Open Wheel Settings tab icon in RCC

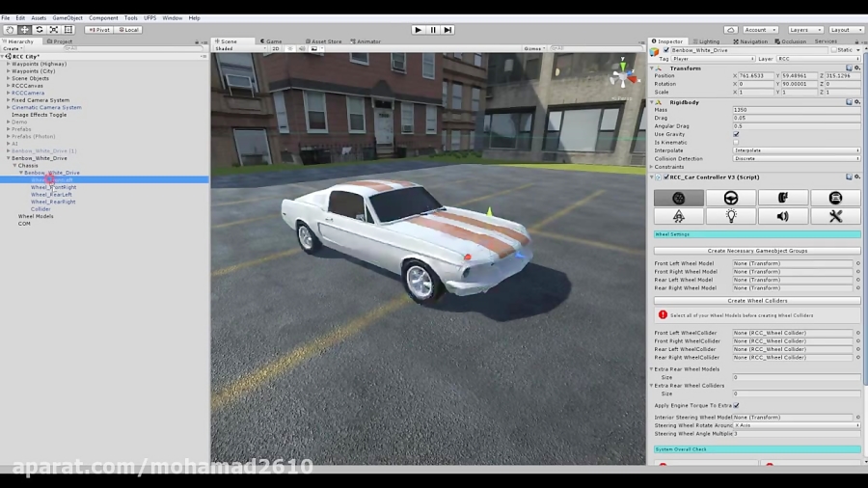pos(679,198)
